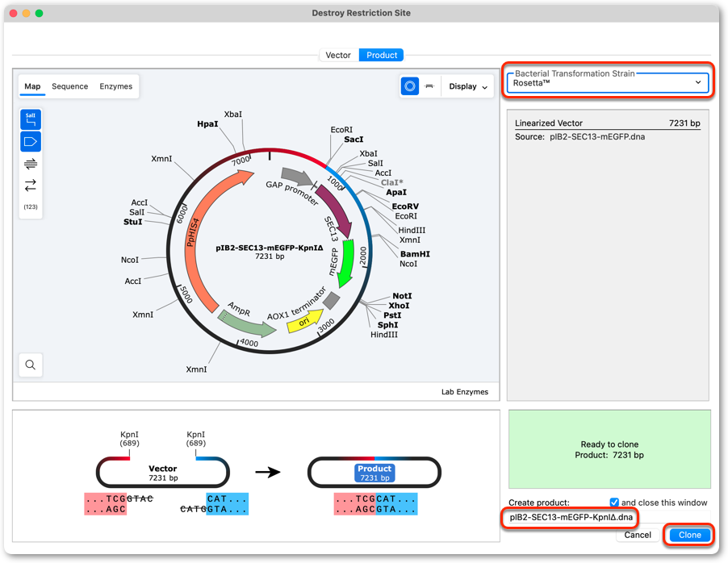The image size is (728, 563).
Task: Click the left KpnI (689) label
Action: coord(129,439)
